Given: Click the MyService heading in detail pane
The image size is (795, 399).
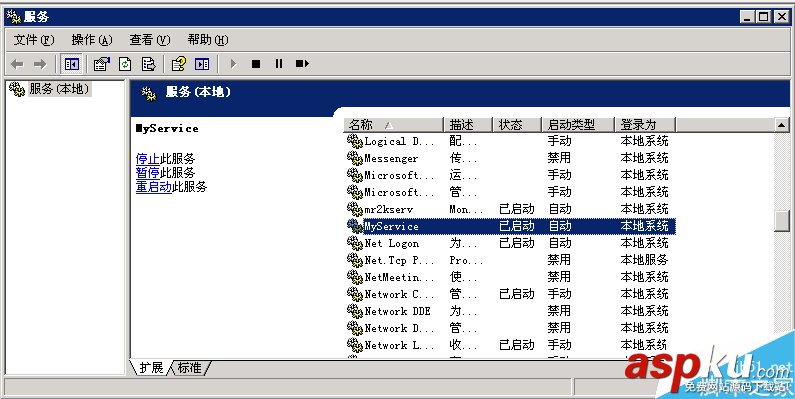Looking at the screenshot, I should tap(167, 128).
